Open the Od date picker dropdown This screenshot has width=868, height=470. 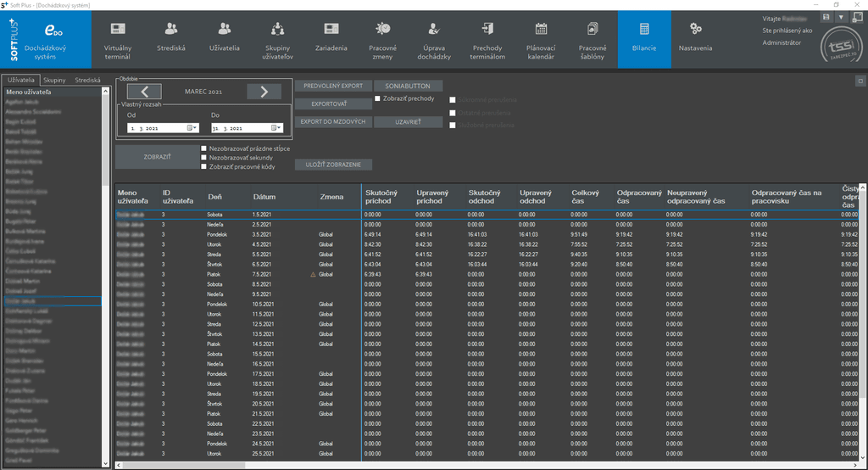(193, 128)
